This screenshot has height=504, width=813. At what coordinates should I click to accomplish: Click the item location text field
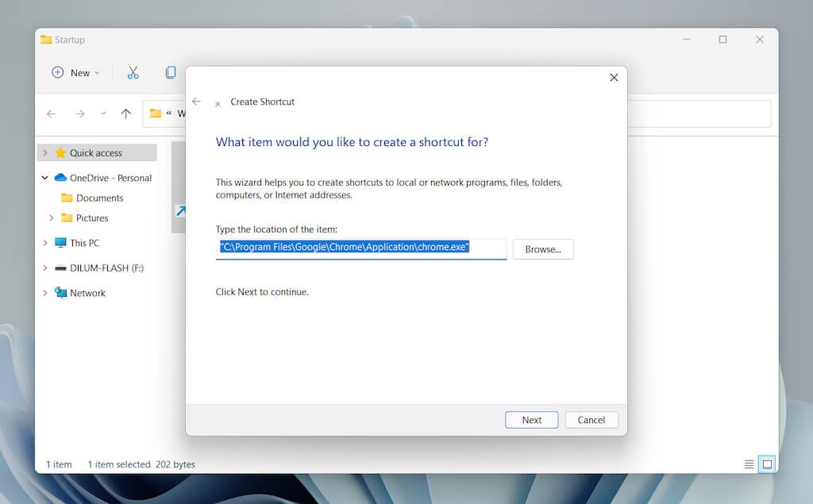coord(361,248)
